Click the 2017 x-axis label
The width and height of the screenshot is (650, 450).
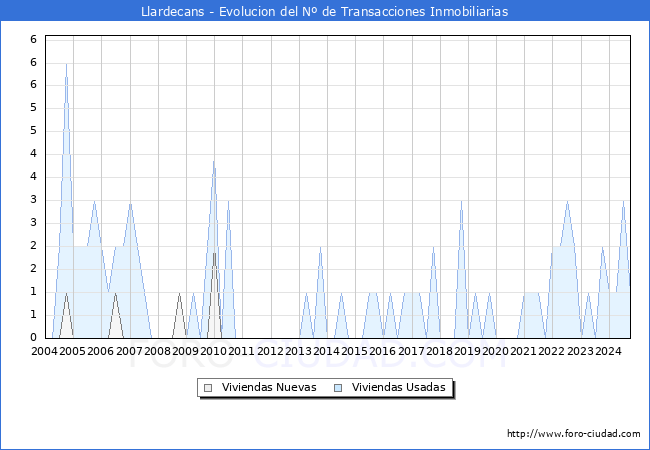[411, 351]
